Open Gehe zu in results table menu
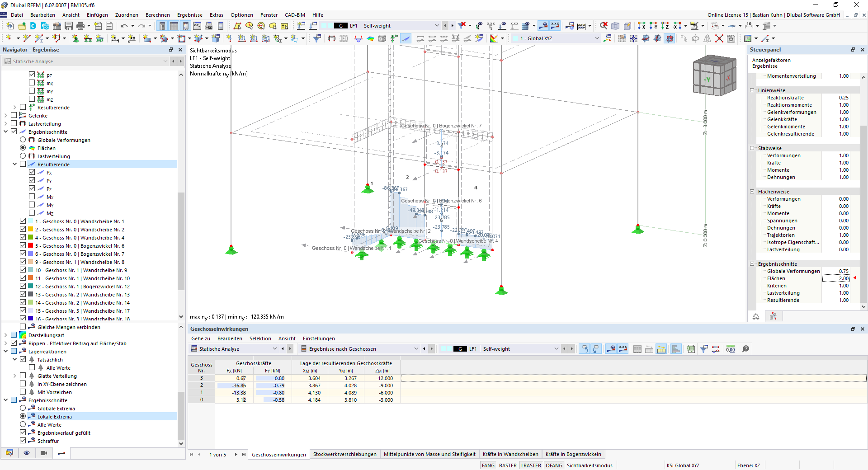Viewport: 868px width, 470px height. [x=201, y=338]
